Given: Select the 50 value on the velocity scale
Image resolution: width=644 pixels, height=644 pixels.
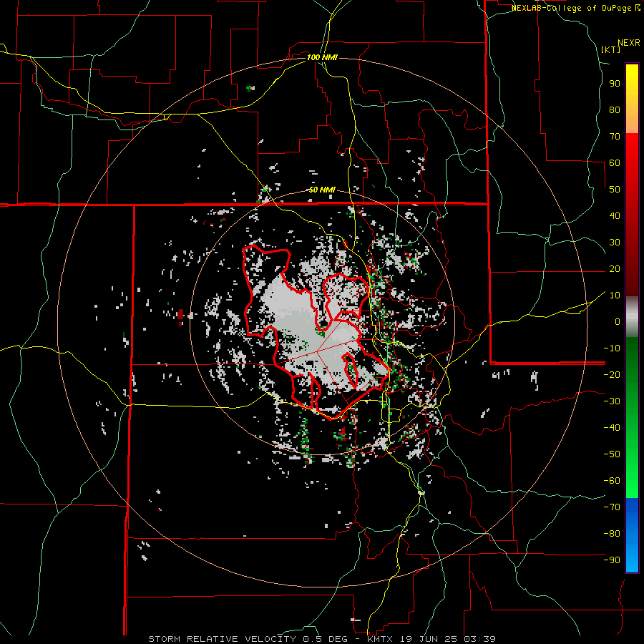Looking at the screenshot, I should point(615,190).
